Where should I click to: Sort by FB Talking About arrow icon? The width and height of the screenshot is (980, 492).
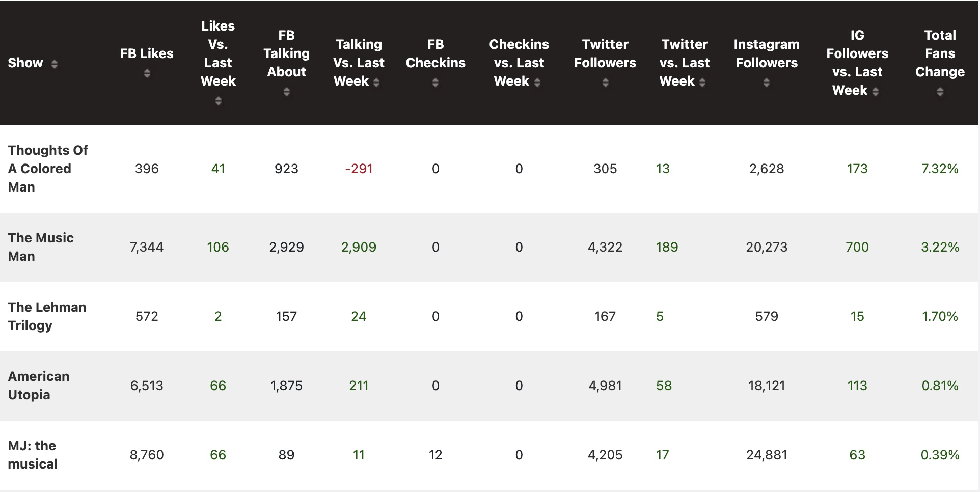coord(287,92)
